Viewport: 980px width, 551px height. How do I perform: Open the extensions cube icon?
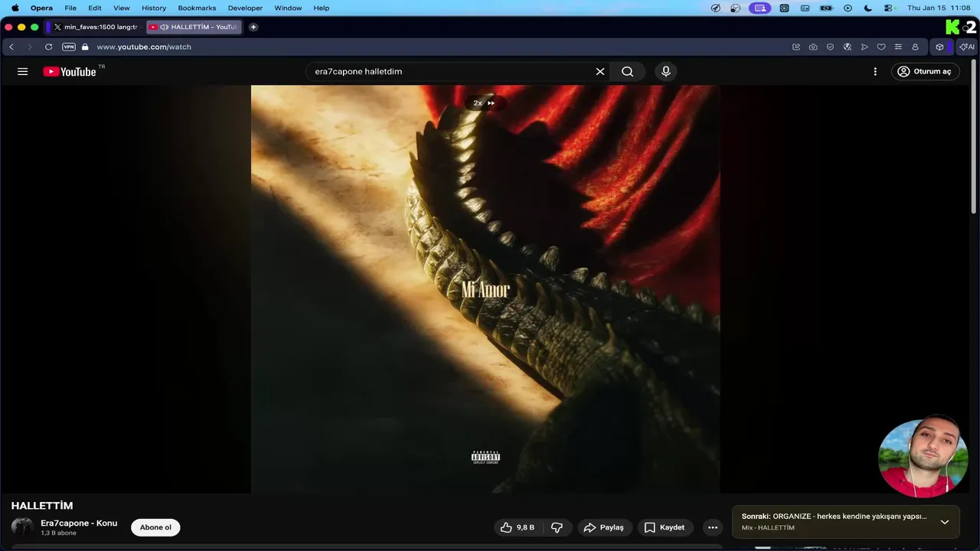click(939, 47)
